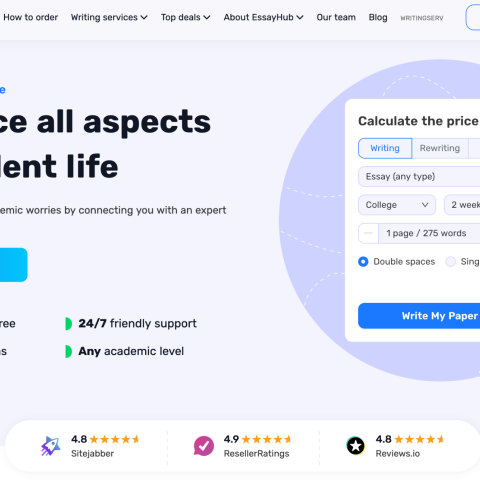Open the How to order link
Image resolution: width=480 pixels, height=480 pixels.
pyautogui.click(x=30, y=17)
